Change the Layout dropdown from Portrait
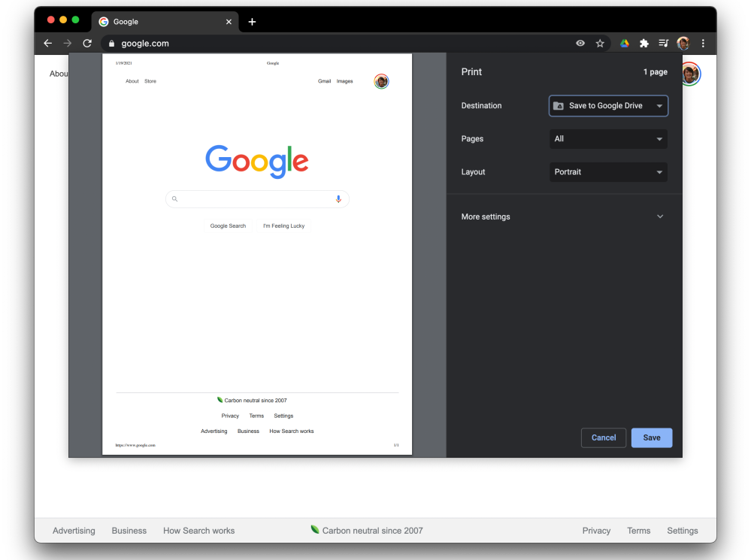Image resolution: width=751 pixels, height=560 pixels. 608,172
